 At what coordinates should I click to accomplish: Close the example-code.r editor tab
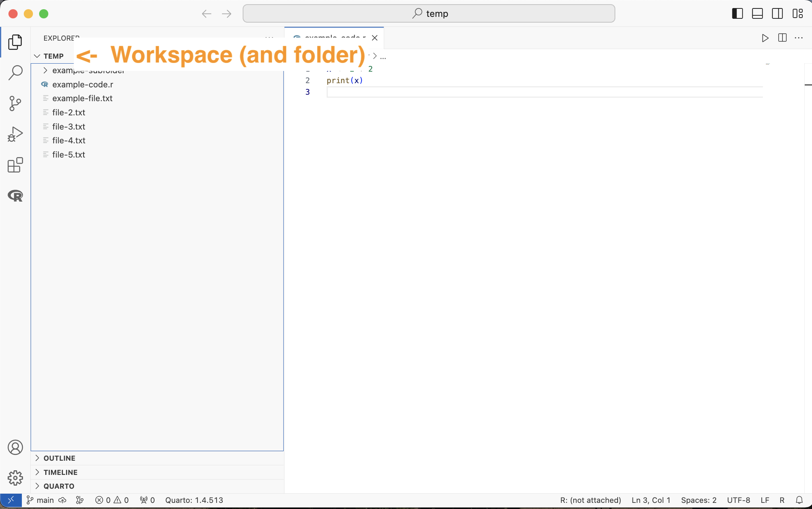(375, 38)
